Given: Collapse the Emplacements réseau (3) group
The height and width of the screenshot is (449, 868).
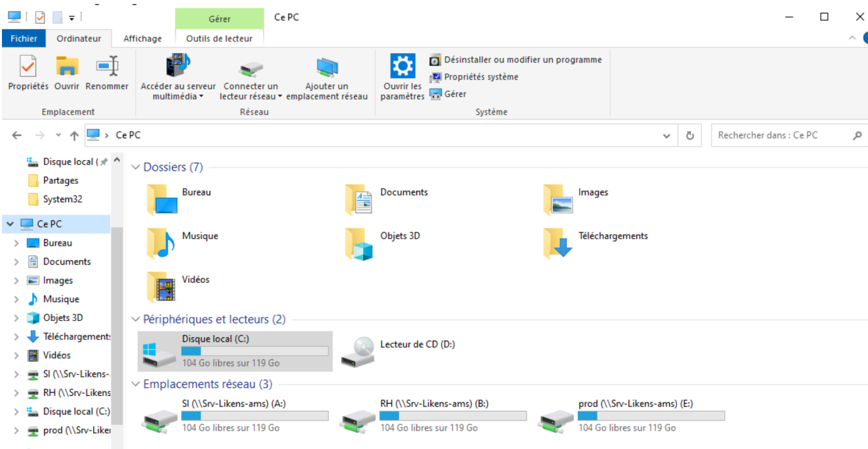Looking at the screenshot, I should click(x=136, y=384).
